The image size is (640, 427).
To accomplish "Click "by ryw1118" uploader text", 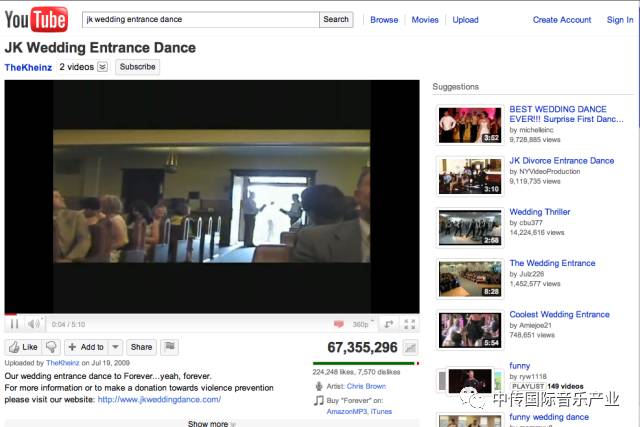I will (x=528, y=376).
